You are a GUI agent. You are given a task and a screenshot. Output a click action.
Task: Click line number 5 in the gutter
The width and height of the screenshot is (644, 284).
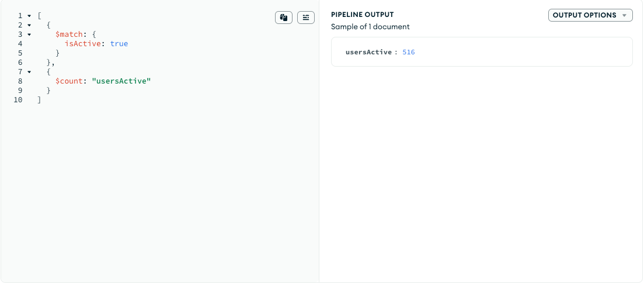pyautogui.click(x=20, y=53)
